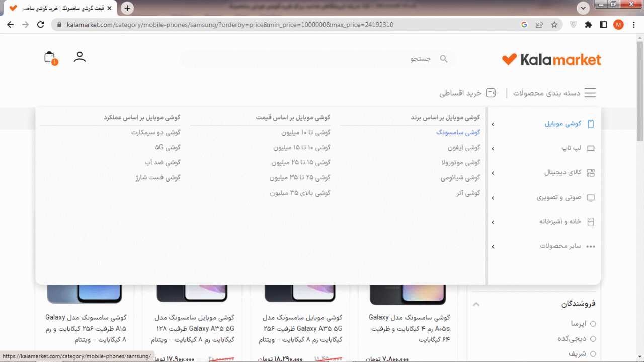Viewport: 644px width, 362px height.
Task: Open Galaxy A05s product title
Action: tap(409, 328)
